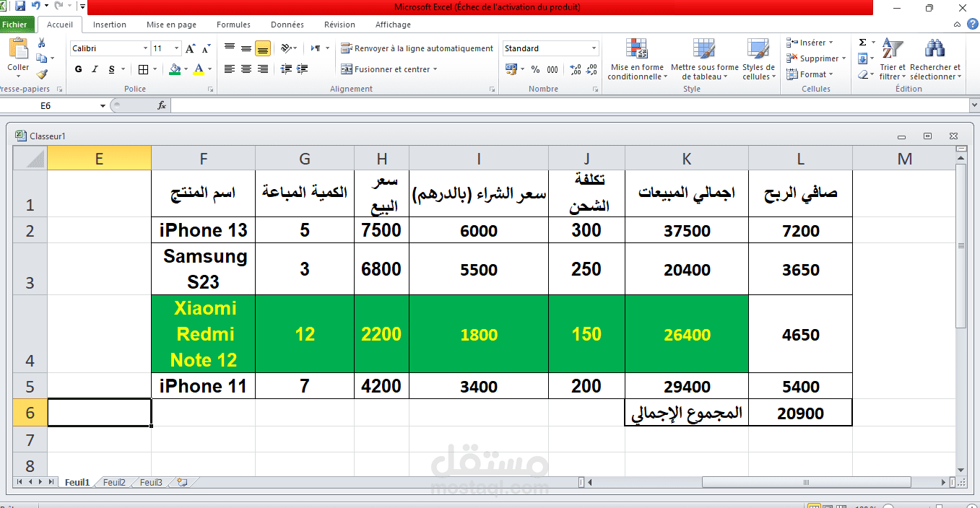Toggle align text left
The height and width of the screenshot is (508, 980).
coord(230,69)
